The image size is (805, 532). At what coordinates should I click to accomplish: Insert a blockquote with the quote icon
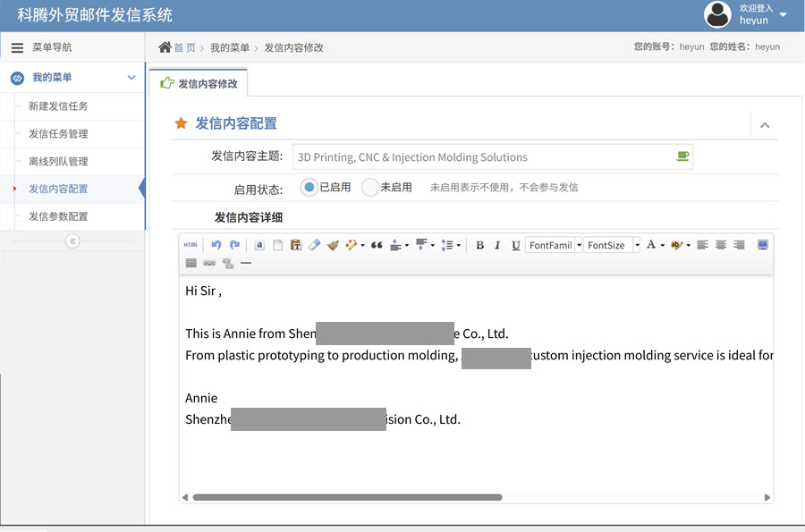click(x=377, y=245)
